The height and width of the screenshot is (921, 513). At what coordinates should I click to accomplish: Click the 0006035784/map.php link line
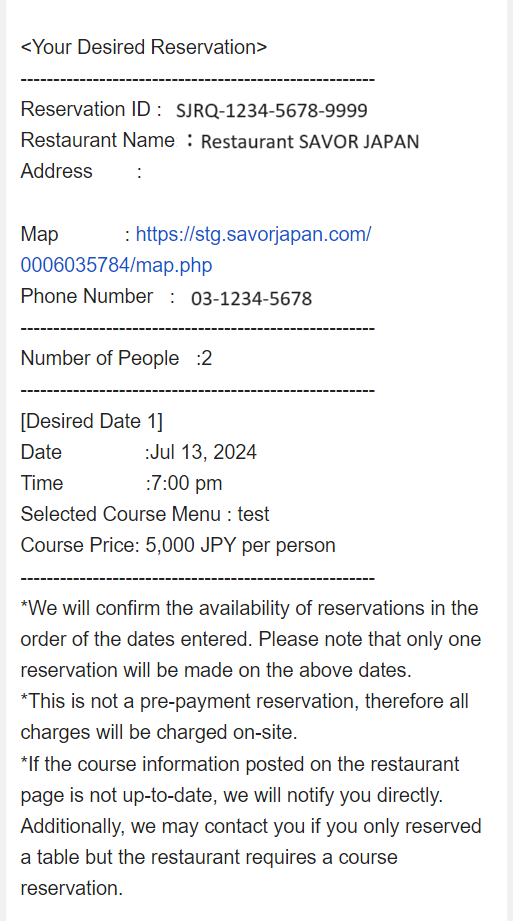tap(116, 265)
